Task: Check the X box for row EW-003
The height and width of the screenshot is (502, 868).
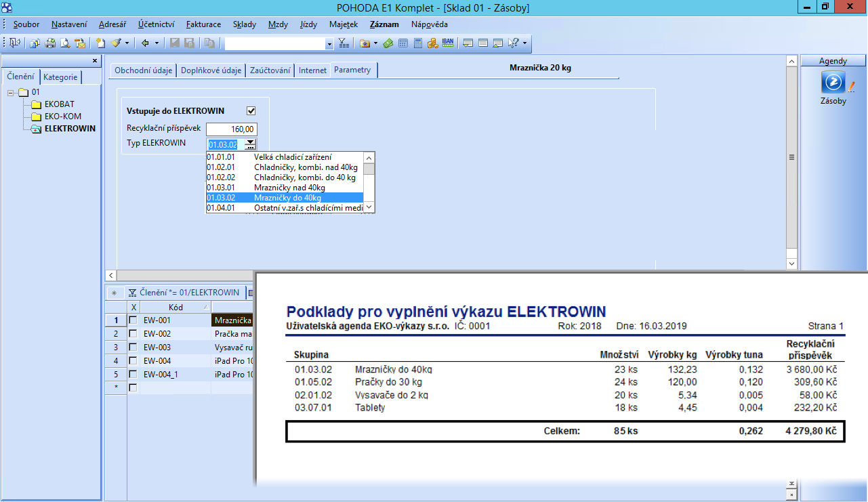Action: click(x=133, y=348)
